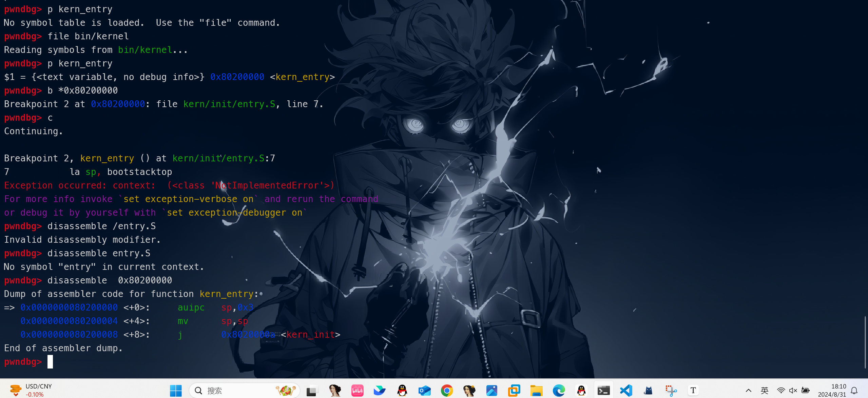Open Outlook from the taskbar
Screen dimensions: 868x398
click(424, 391)
